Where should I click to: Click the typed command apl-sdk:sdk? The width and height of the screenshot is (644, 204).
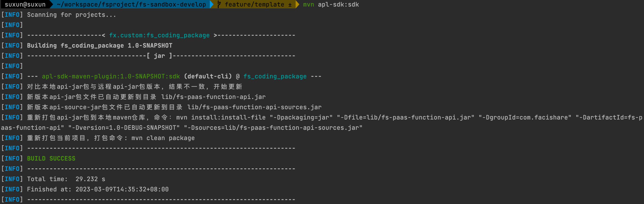[338, 4]
